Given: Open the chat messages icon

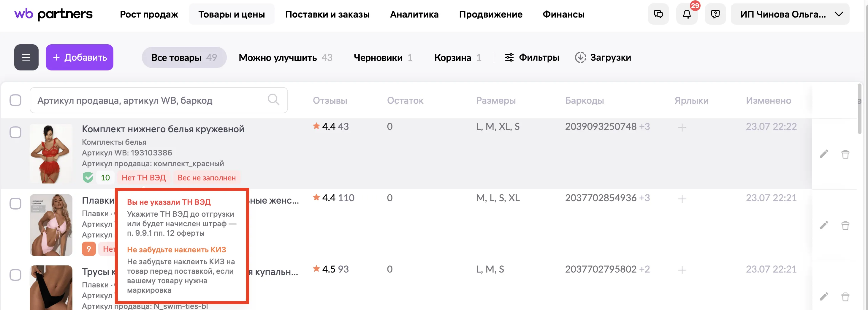Looking at the screenshot, I should 658,14.
